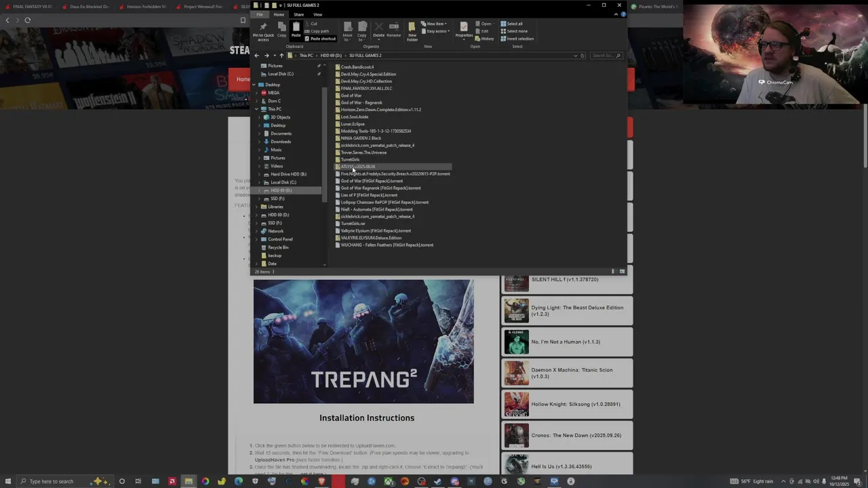Click the Rename ribbon icon
The width and height of the screenshot is (868, 488).
tap(393, 30)
